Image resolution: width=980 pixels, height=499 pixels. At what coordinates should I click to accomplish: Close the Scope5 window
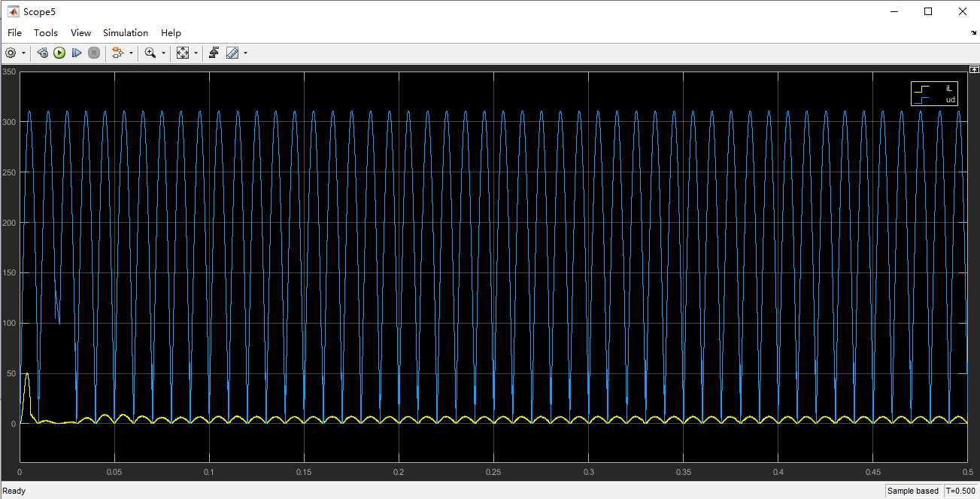pyautogui.click(x=963, y=11)
